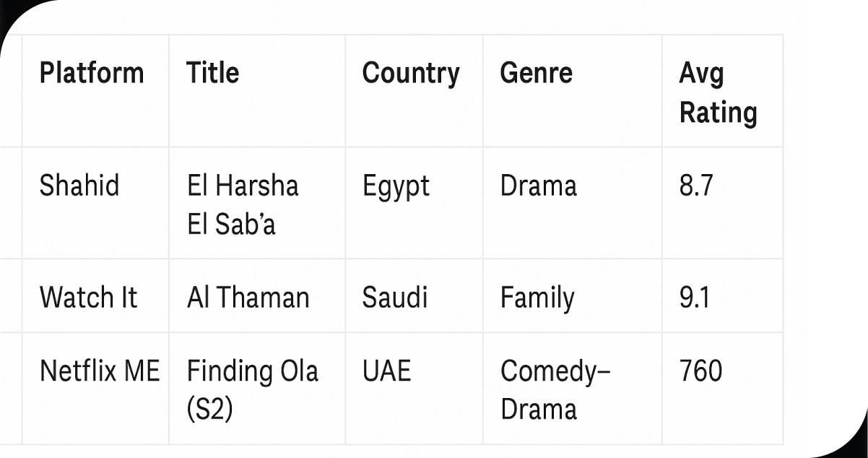
Task: Click the Comedy-Drama genre cell
Action: (555, 389)
